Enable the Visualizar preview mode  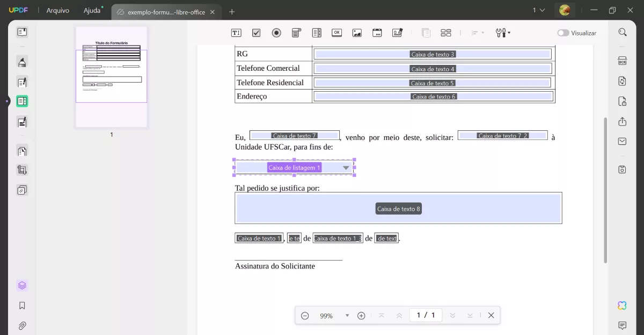point(562,33)
